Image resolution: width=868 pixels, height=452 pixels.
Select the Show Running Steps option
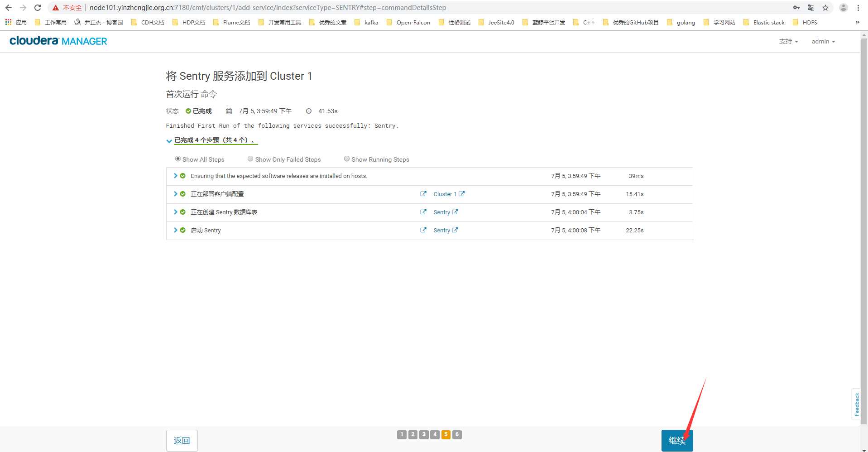point(347,159)
